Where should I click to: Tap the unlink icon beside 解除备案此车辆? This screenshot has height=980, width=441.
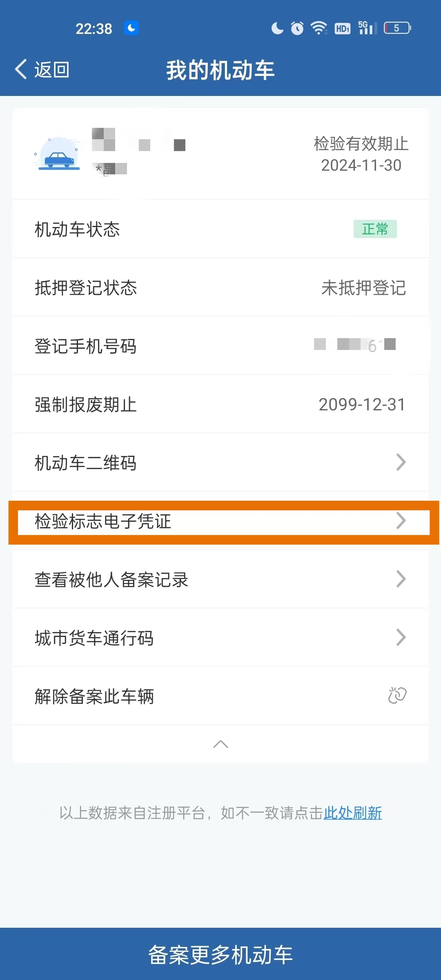tap(398, 694)
